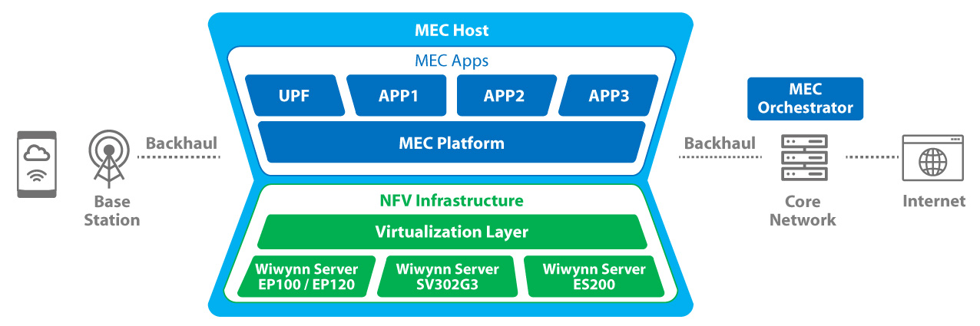Select the Backhaul label beside the Core Network
Image resolution: width=980 pixels, height=326 pixels.
coord(720,143)
